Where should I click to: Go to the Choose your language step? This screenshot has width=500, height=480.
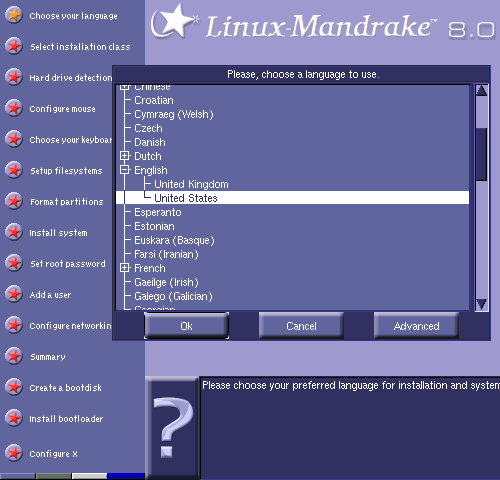tap(73, 16)
